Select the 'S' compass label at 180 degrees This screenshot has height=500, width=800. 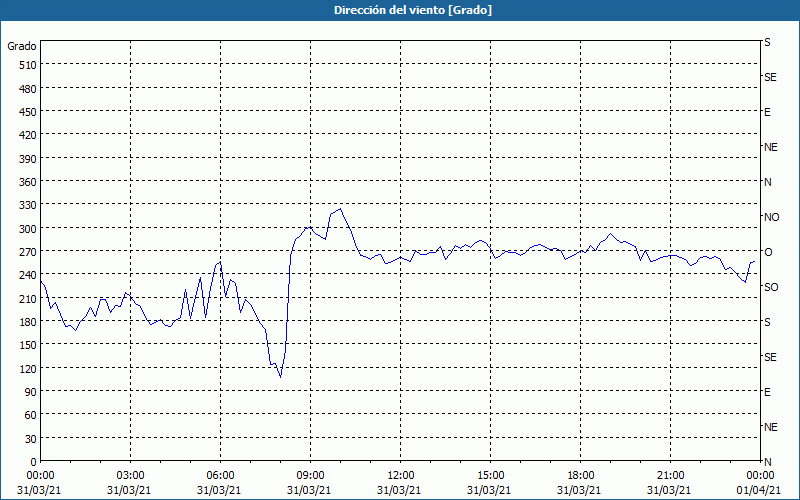[767, 322]
